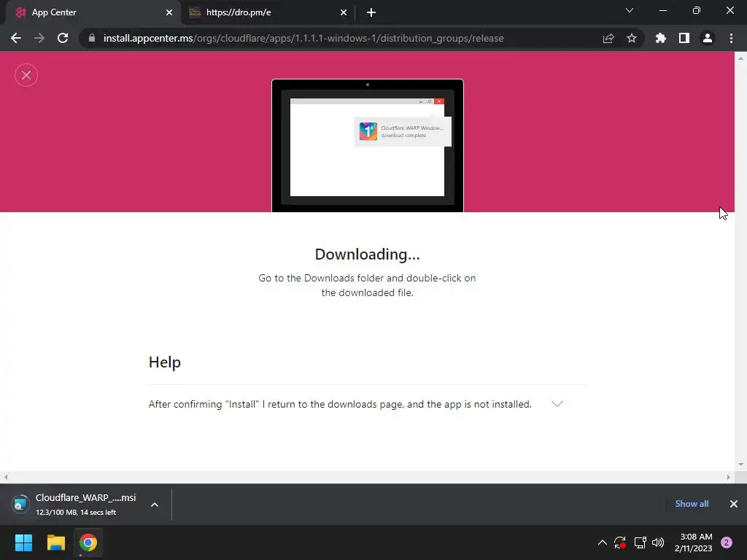The width and height of the screenshot is (747, 560).
Task: Expand the help question about confirming Install
Action: coord(557,404)
